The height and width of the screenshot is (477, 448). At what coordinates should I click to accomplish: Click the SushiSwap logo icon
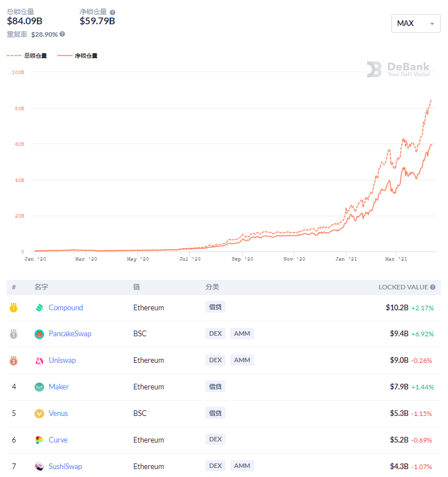[39, 466]
